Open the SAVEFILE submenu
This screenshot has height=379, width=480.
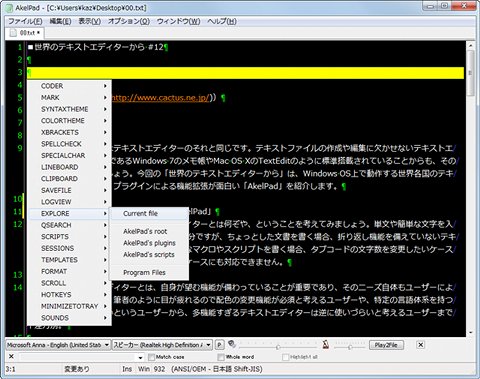(x=70, y=190)
